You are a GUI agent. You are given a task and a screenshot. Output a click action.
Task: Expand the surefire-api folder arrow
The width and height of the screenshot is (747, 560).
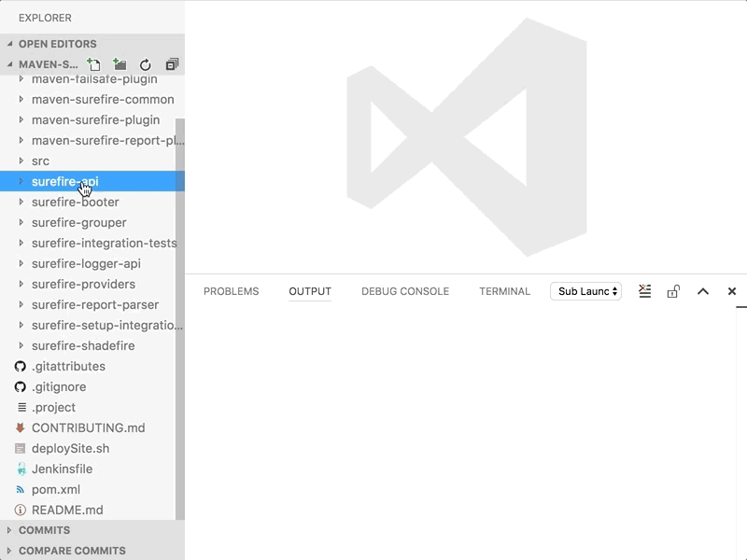(x=21, y=181)
